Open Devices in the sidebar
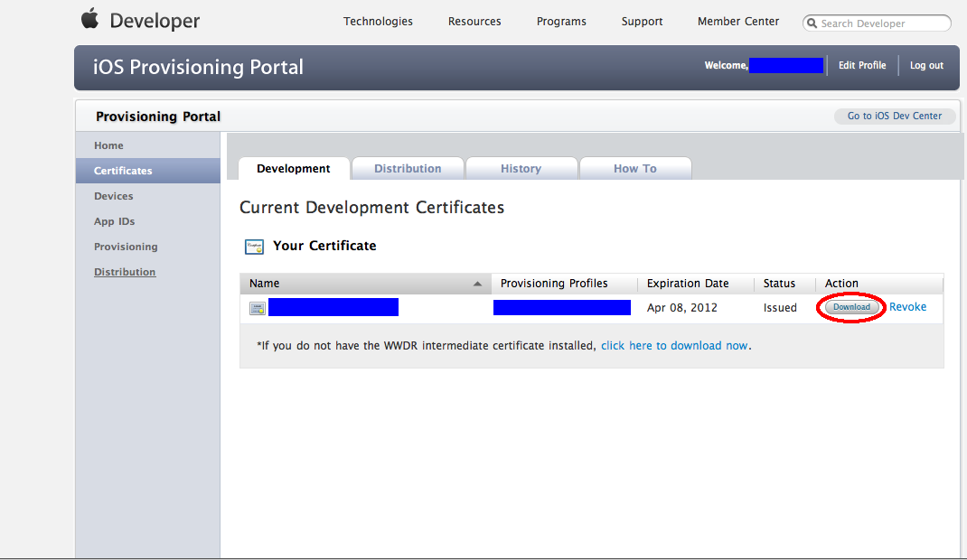The width and height of the screenshot is (967, 560). coord(113,196)
